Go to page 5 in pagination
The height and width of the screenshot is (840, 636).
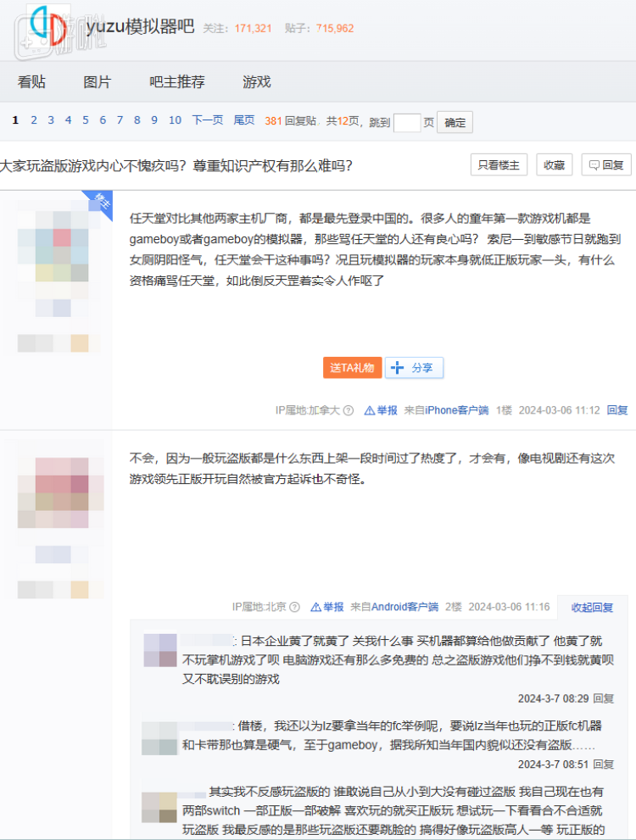click(x=86, y=120)
